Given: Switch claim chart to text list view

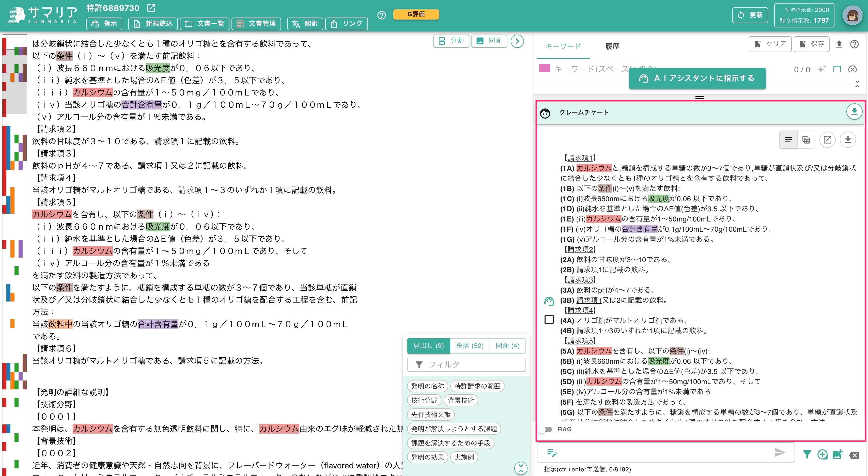Looking at the screenshot, I should click(x=788, y=140).
